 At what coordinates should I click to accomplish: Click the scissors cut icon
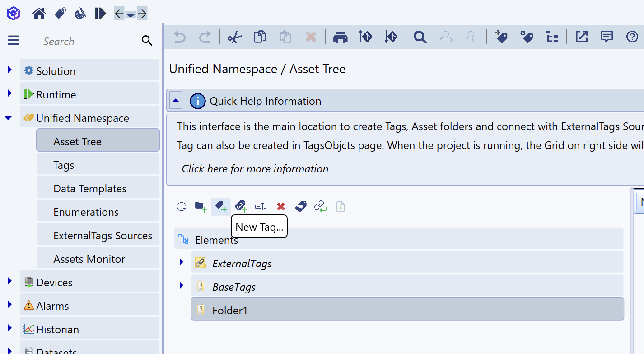[x=234, y=37]
